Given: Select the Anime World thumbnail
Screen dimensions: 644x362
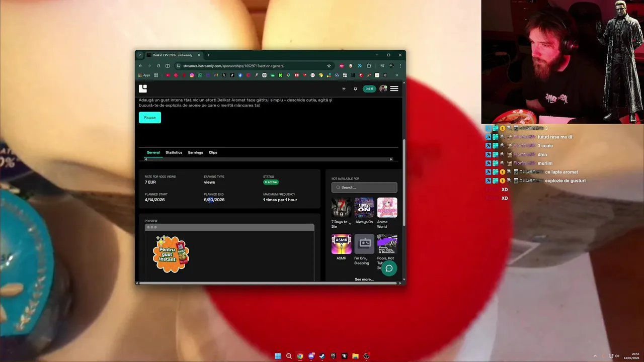Looking at the screenshot, I should coord(387,208).
